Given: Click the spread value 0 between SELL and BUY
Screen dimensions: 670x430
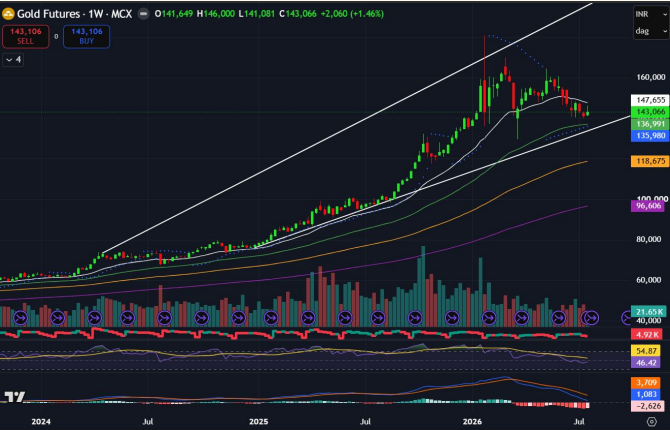Looking at the screenshot, I should coord(56,37).
